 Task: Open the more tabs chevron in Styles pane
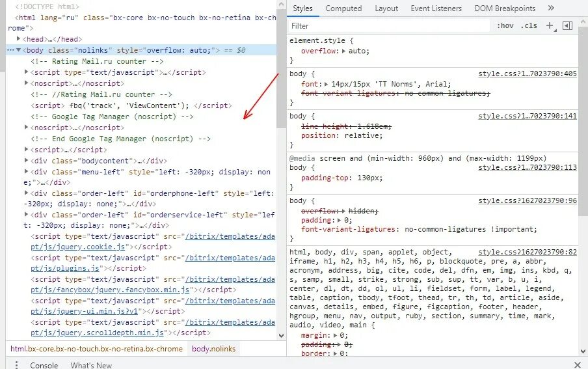pyautogui.click(x=551, y=8)
